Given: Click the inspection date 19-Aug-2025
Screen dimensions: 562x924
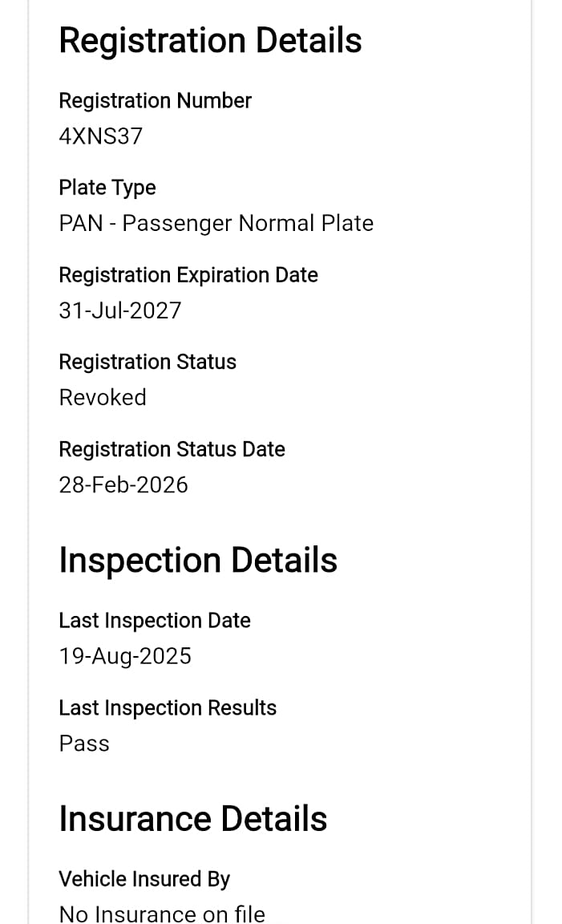Looking at the screenshot, I should coord(126,656).
